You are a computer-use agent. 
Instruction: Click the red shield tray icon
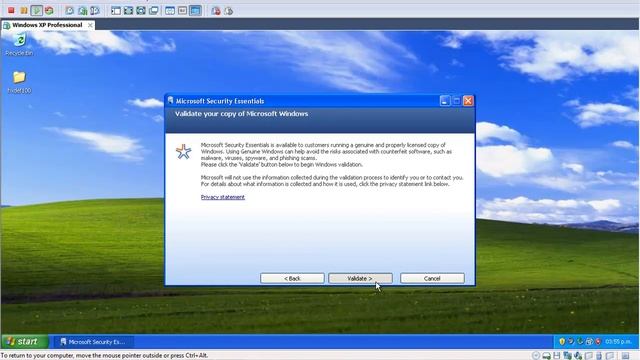[x=598, y=341]
